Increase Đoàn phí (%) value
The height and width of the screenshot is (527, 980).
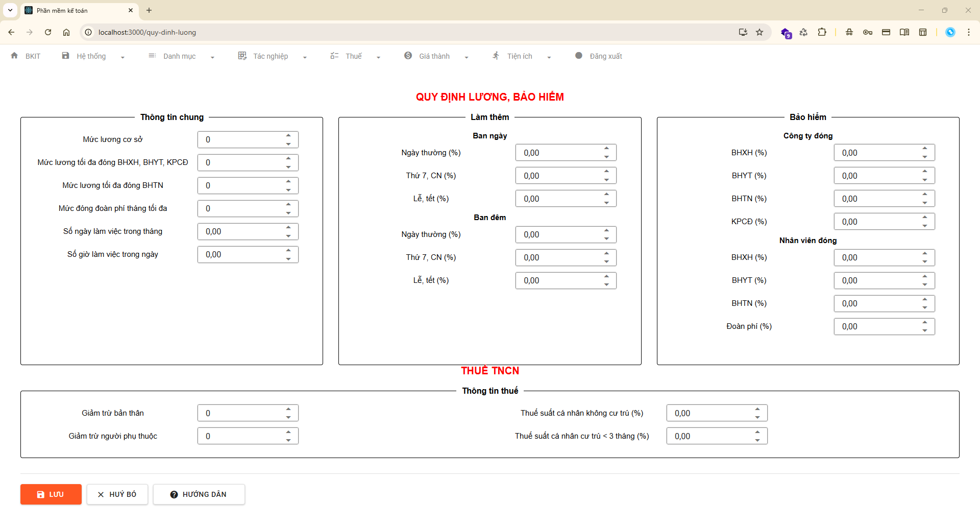click(x=925, y=322)
